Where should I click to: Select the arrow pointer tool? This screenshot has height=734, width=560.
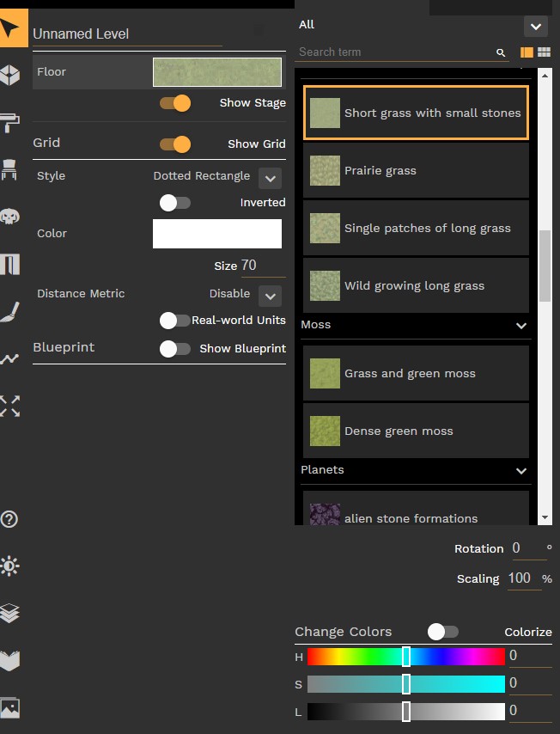(x=11, y=28)
